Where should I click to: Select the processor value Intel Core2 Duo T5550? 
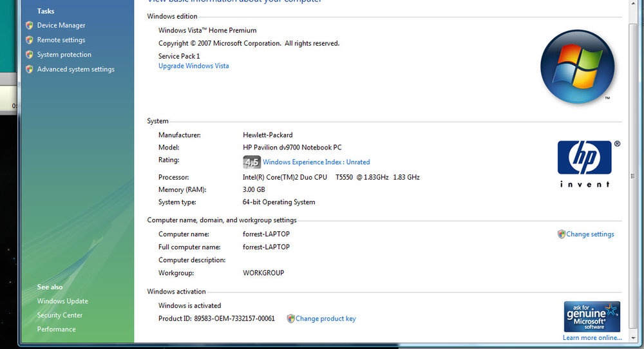coord(331,177)
